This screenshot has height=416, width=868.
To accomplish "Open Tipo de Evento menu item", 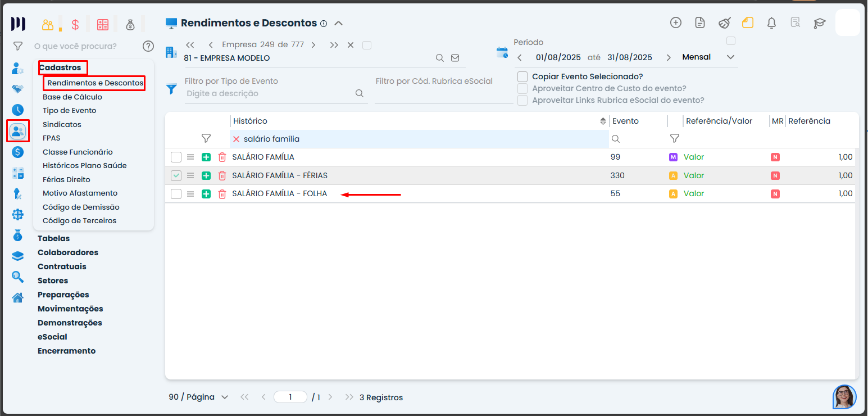I will (x=70, y=111).
